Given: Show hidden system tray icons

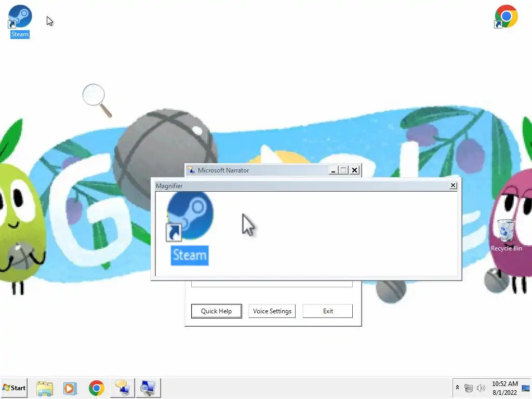Looking at the screenshot, I should [457, 388].
